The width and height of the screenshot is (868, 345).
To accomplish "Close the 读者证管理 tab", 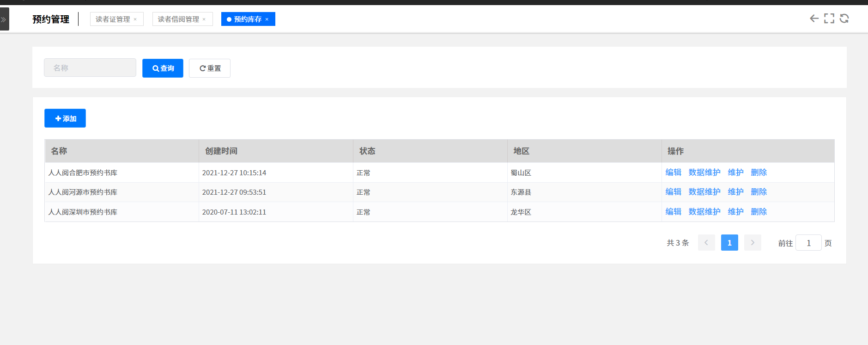I will [135, 19].
